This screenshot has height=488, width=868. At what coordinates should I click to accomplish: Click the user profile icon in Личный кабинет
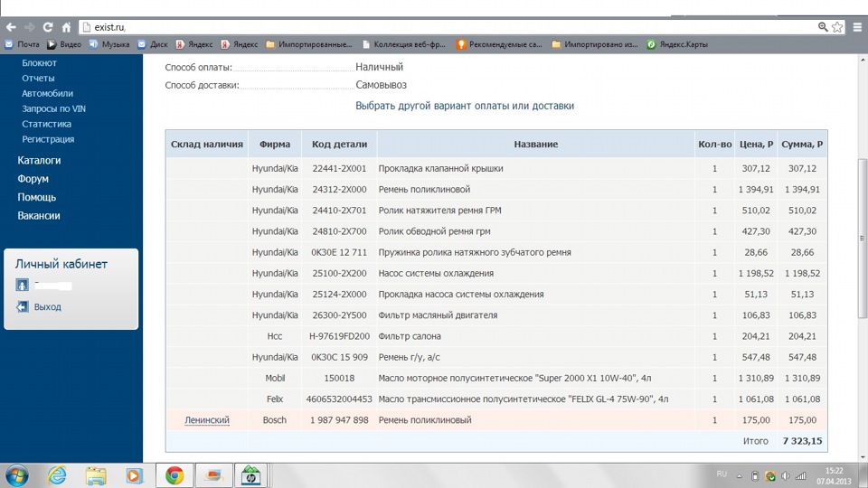click(x=22, y=285)
